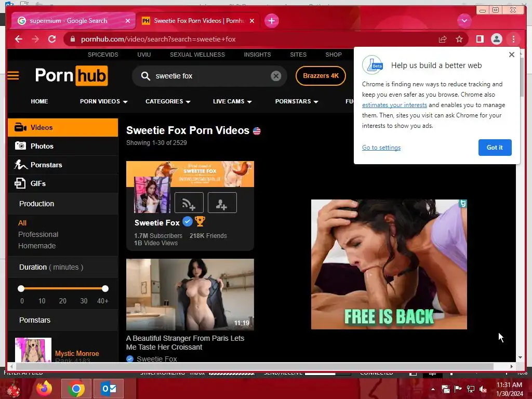Go to HOME in the site navigation
The width and height of the screenshot is (532, 399).
tap(39, 101)
